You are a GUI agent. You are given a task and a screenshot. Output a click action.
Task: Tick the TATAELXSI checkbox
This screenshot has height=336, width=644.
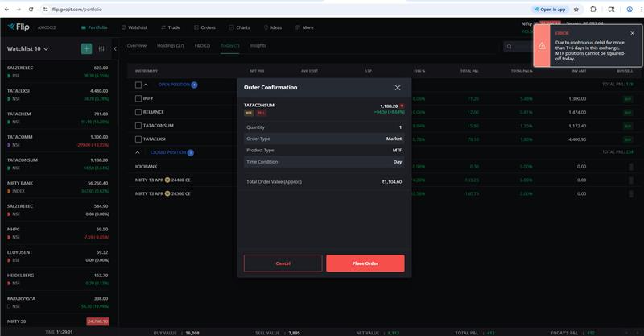point(138,139)
